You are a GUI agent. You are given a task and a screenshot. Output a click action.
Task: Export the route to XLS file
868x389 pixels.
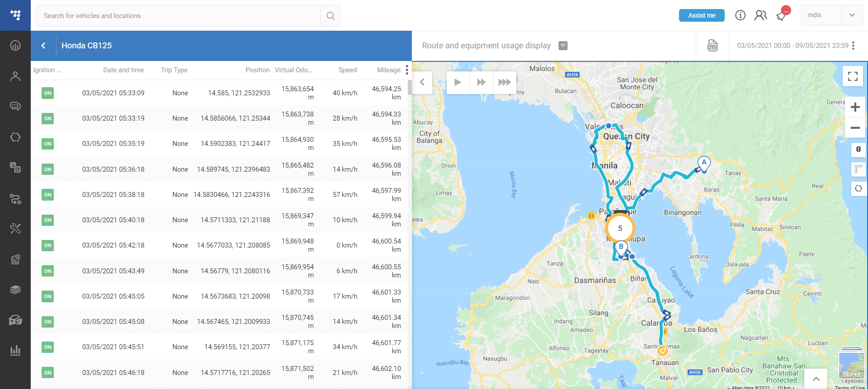point(712,46)
